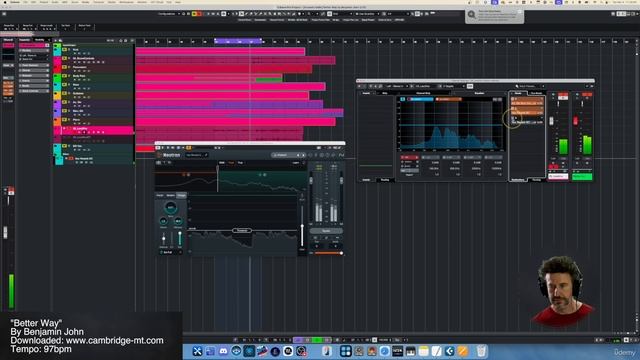Screen dimensions: 640x360
Task: Click the left zone show/hide icon top right
Action: pyautogui.click(x=619, y=14)
